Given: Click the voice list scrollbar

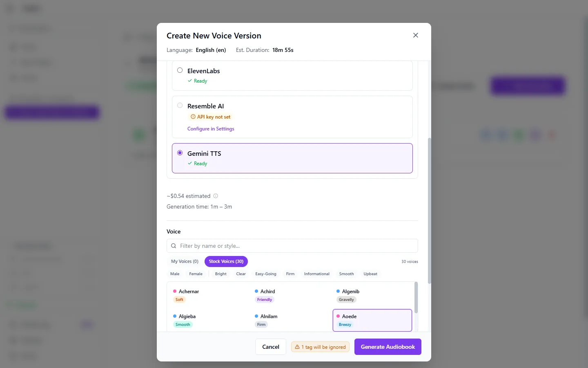Looking at the screenshot, I should pyautogui.click(x=416, y=298).
